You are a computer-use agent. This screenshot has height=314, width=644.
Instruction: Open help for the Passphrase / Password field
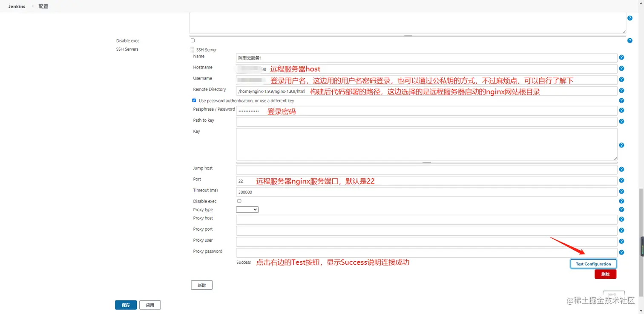tap(621, 110)
